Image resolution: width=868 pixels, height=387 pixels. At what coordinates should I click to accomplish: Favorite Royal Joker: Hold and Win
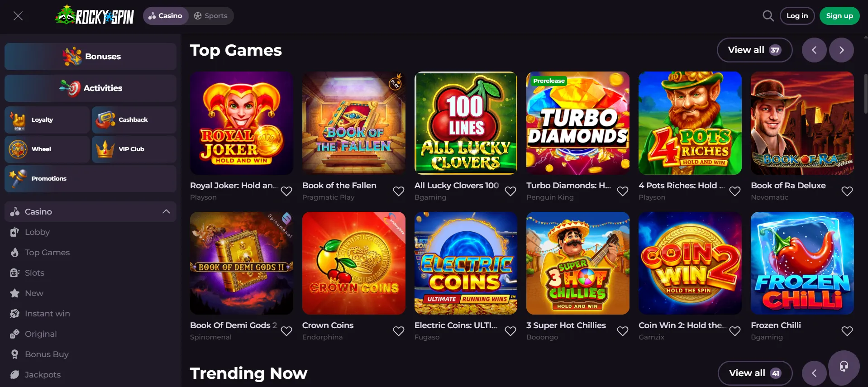286,191
